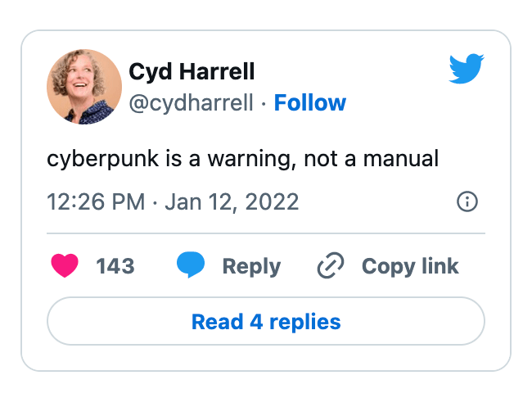Viewport: 532px width, 398px height.
Task: Open Cyd Harrell's profile photo
Action: point(84,87)
